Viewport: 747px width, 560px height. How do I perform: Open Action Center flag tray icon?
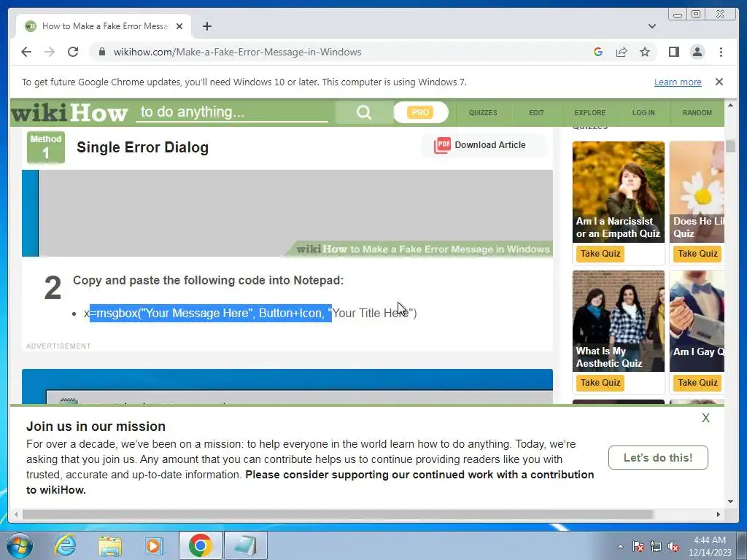point(638,546)
